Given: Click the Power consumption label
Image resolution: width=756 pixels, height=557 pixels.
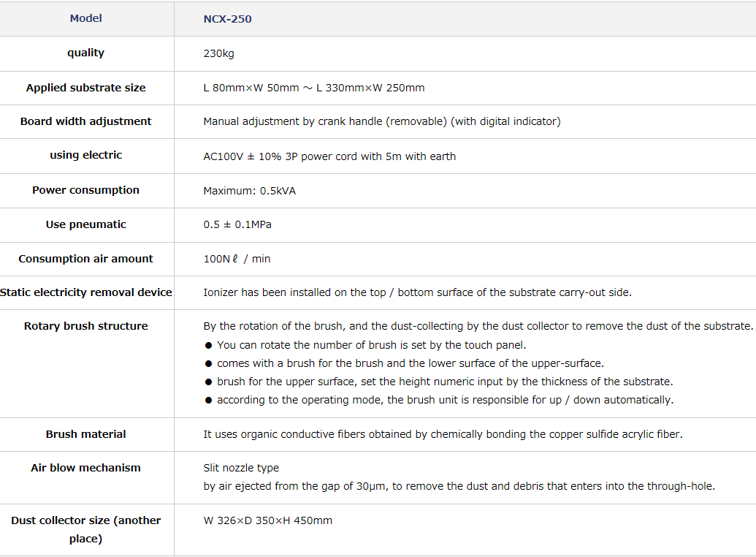Looking at the screenshot, I should click(85, 190).
